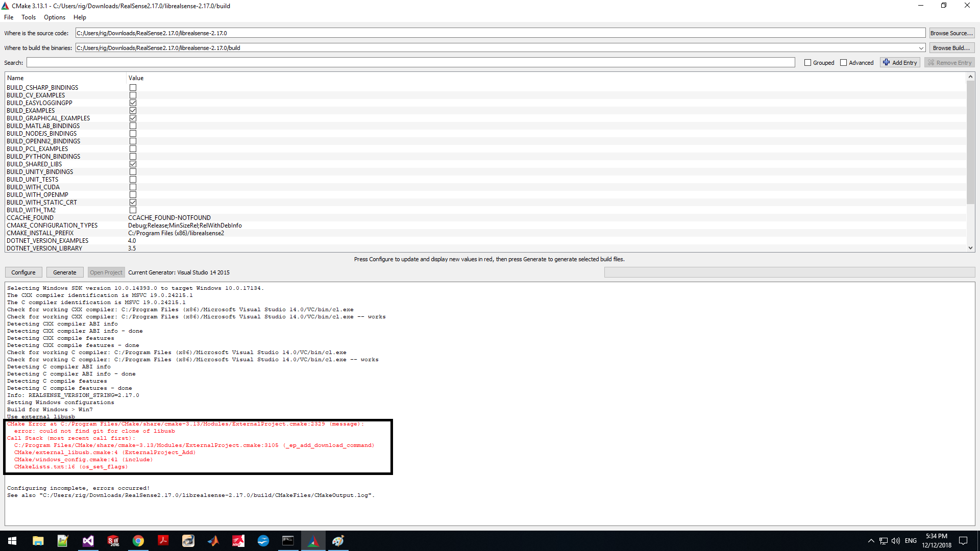
Task: Open Adobe Acrobat Reader from the taskbar
Action: point(163,540)
